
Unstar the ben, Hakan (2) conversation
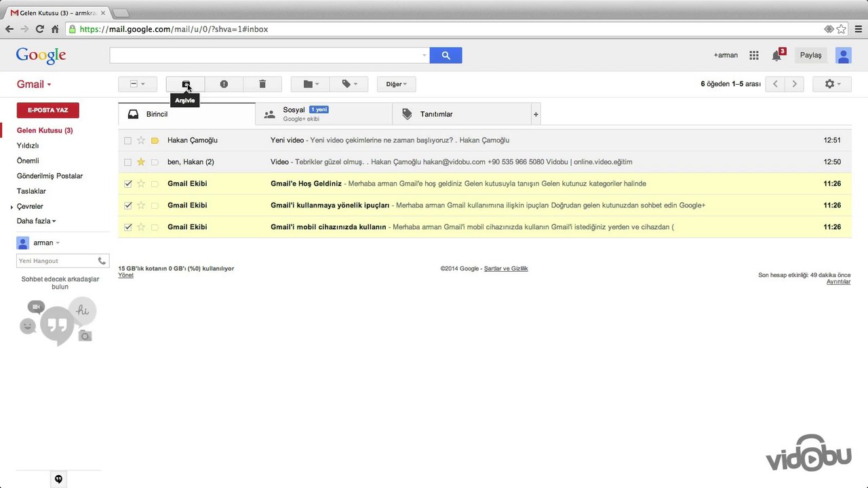(x=141, y=162)
